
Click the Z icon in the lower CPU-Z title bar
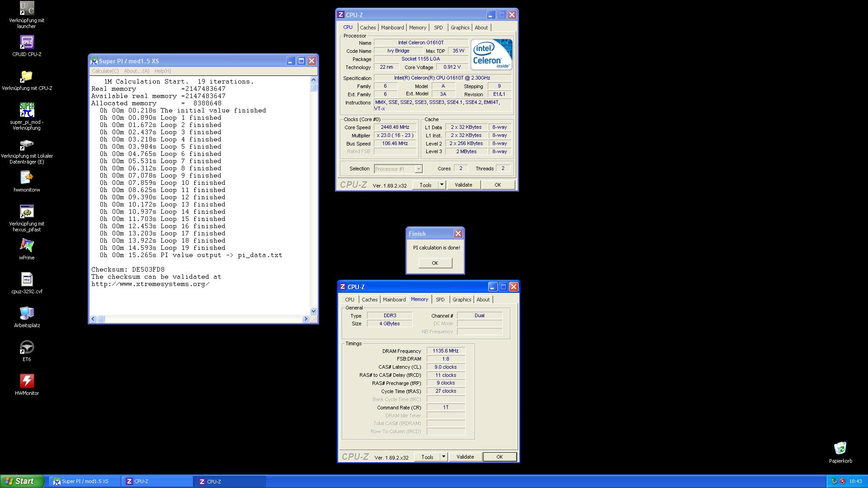pyautogui.click(x=343, y=287)
